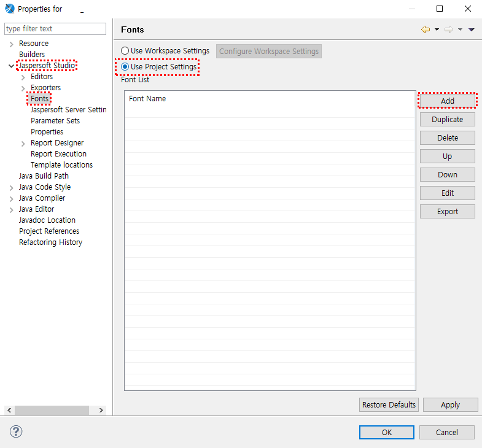Select Parameter Sets tree item

55,121
